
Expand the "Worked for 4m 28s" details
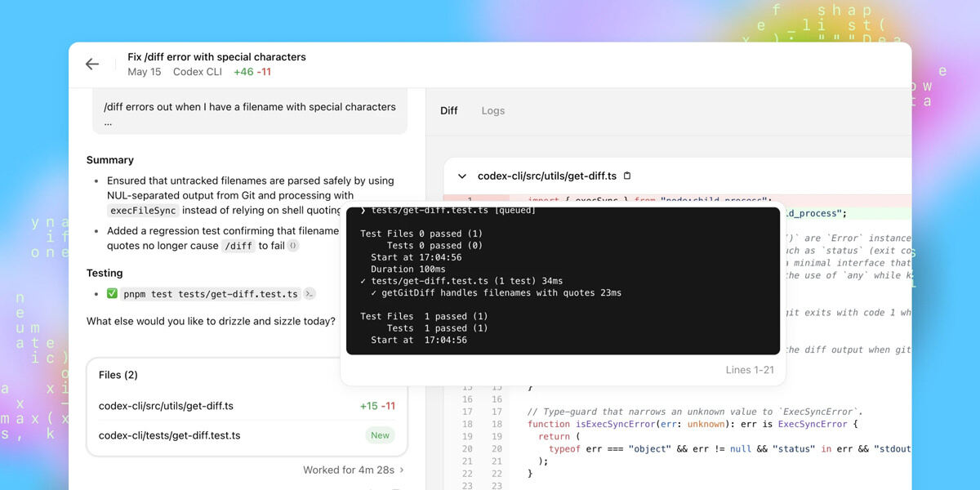click(x=353, y=470)
